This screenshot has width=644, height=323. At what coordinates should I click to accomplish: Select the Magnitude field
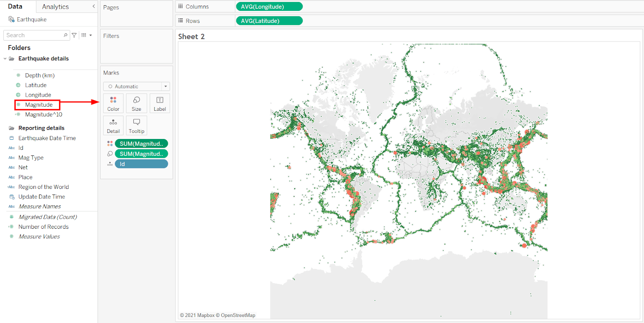click(x=39, y=105)
